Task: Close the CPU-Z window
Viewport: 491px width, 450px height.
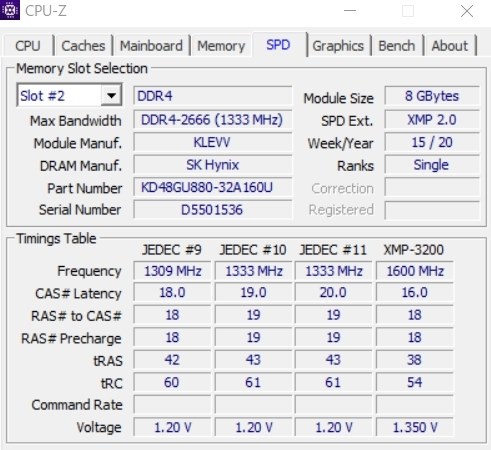Action: click(x=467, y=11)
